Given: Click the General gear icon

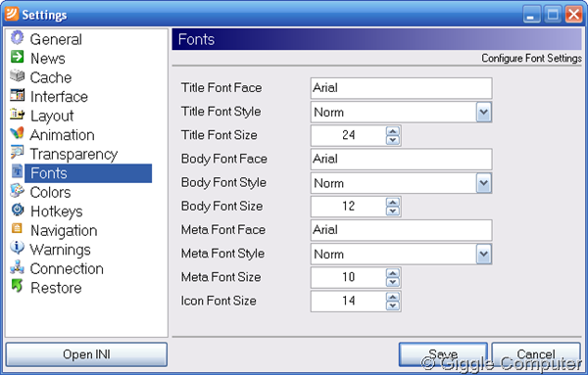Looking at the screenshot, I should 18,37.
